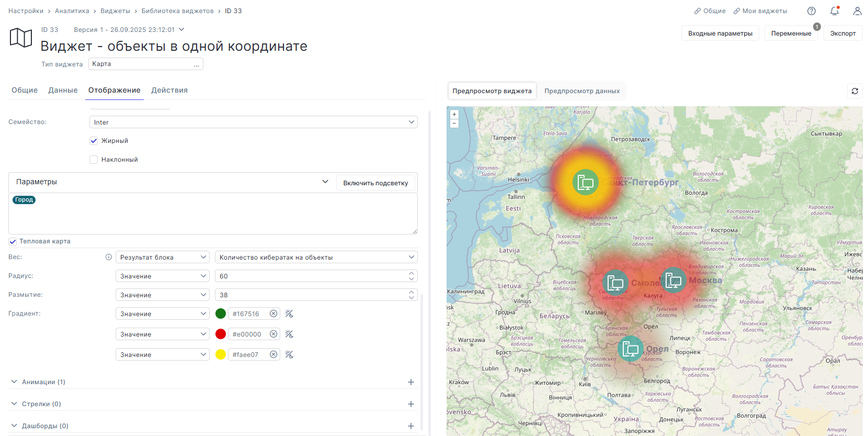Open the Семейство font dropdown
Image resolution: width=868 pixels, height=436 pixels.
(x=254, y=122)
